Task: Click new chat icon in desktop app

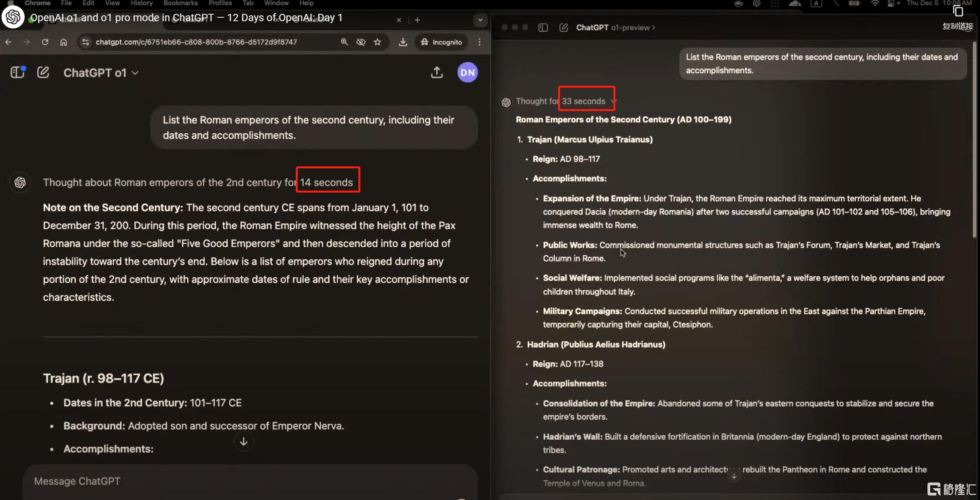Action: (563, 28)
